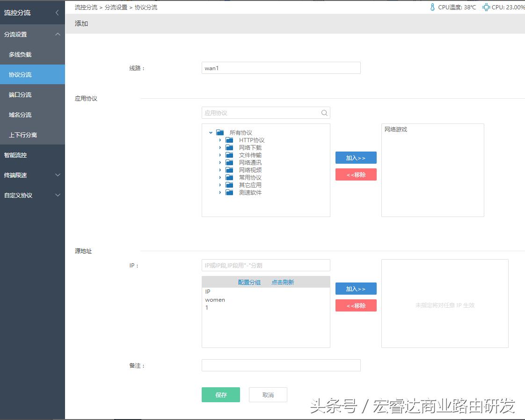Image resolution: width=525 pixels, height=420 pixels.
Task: Click the magnifier search icon
Action: [x=324, y=113]
